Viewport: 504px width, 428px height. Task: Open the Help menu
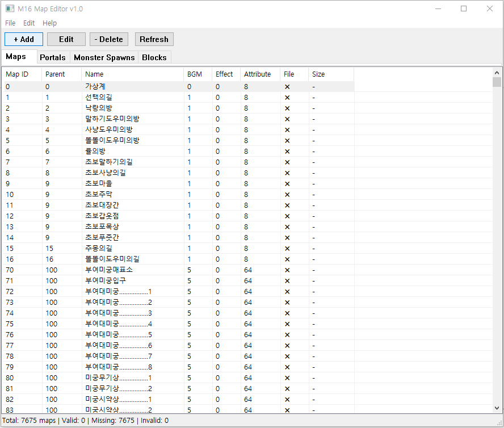(50, 23)
